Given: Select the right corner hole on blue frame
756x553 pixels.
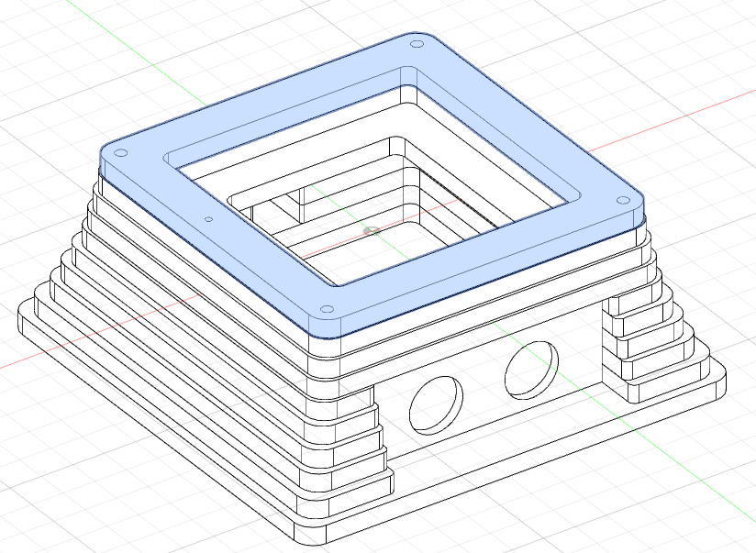Looking at the screenshot, I should tap(624, 200).
